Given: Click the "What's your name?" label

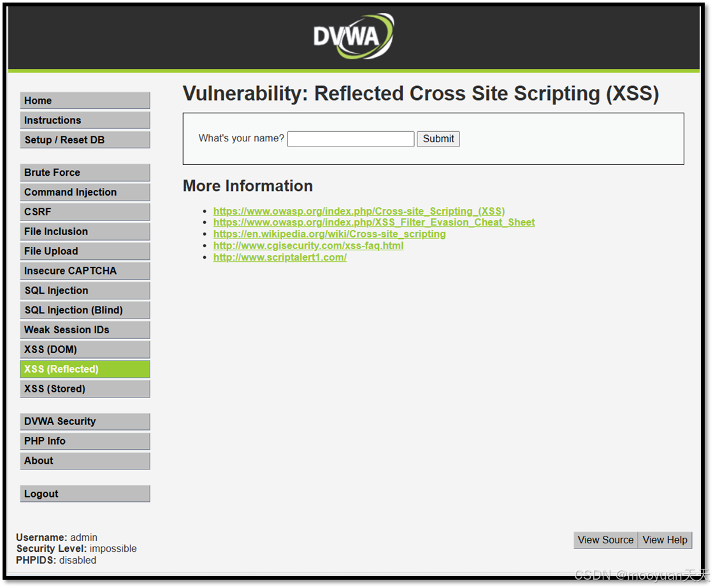Looking at the screenshot, I should (x=241, y=138).
